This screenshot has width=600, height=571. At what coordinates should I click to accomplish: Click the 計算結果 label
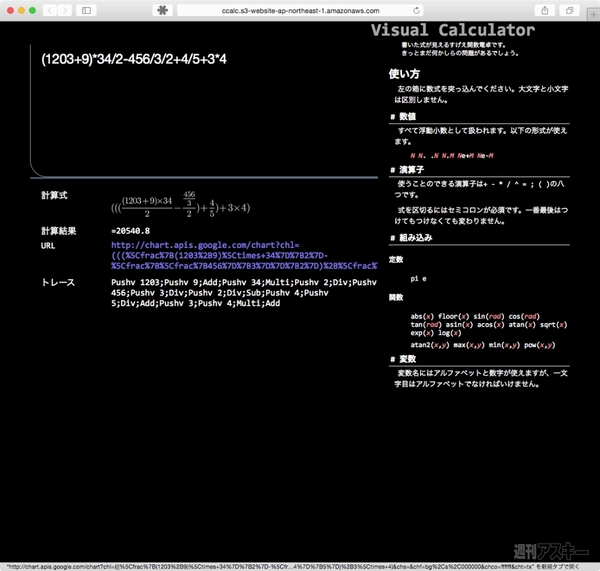pyautogui.click(x=59, y=231)
